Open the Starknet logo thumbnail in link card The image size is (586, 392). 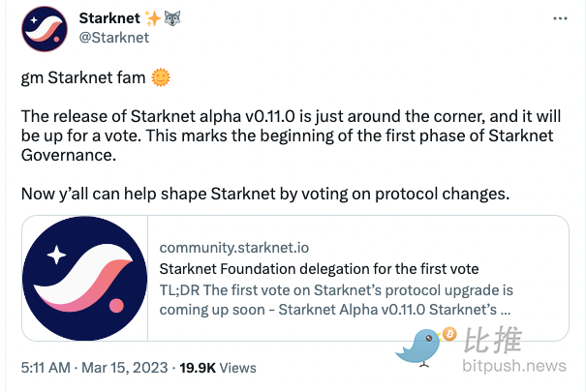tap(85, 278)
